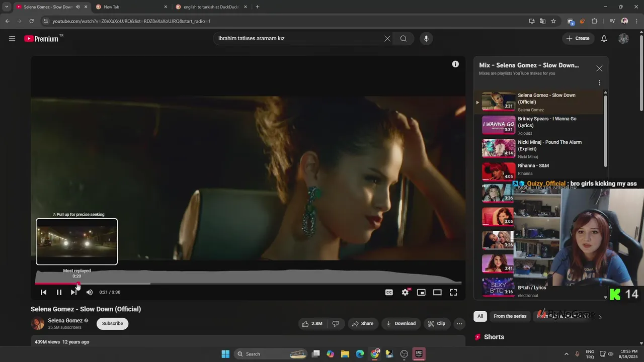Viewport: 644px width, 362px height.
Task: Open browser three-dot menu
Action: [637, 21]
